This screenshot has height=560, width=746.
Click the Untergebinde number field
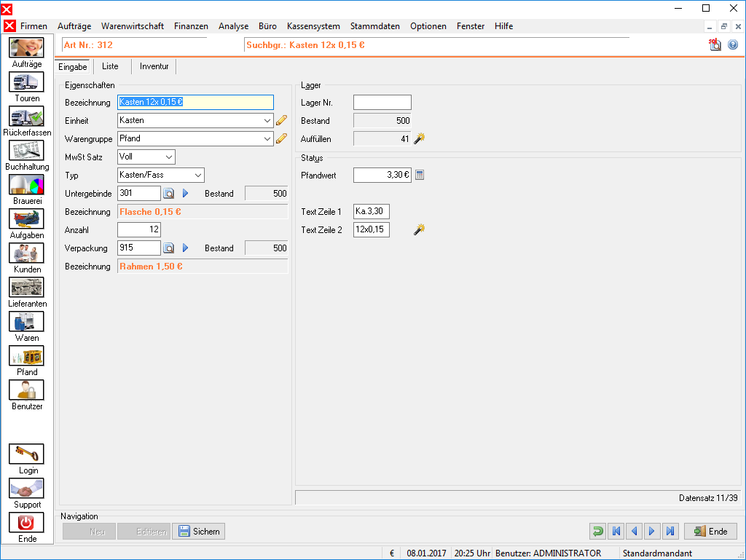(x=139, y=194)
